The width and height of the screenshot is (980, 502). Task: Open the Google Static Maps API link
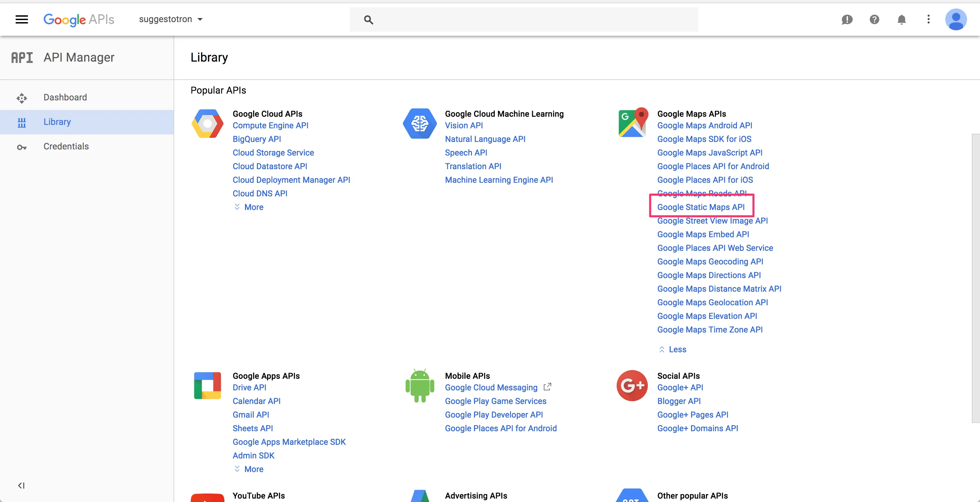tap(701, 207)
